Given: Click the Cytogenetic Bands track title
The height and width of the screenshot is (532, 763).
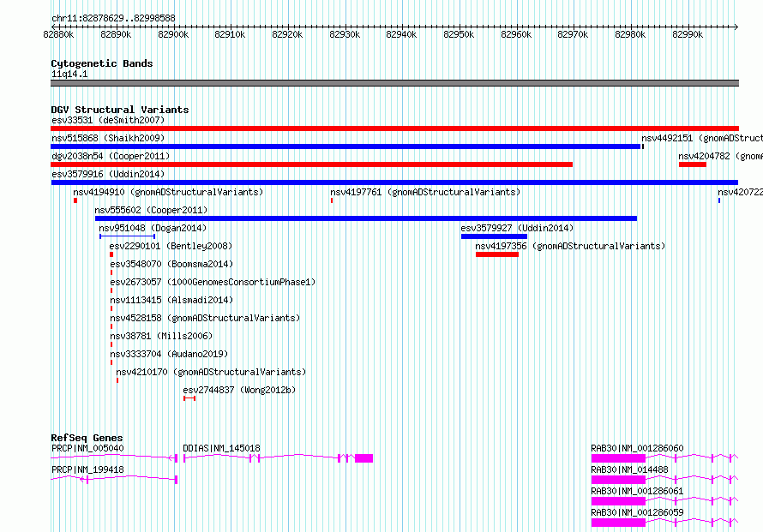Looking at the screenshot, I should [x=102, y=63].
